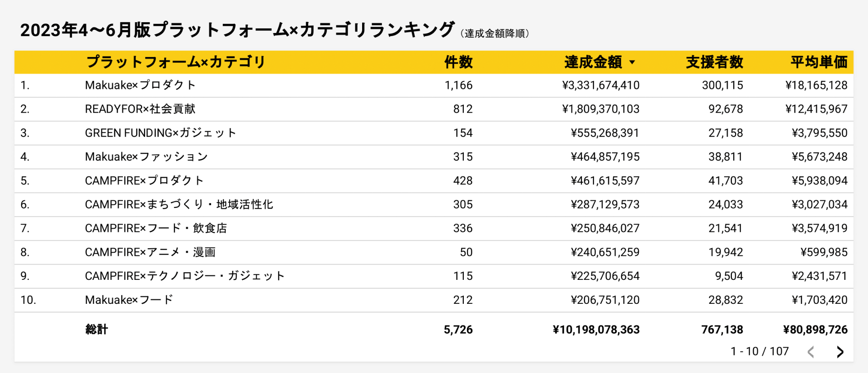The width and height of the screenshot is (868, 373).
Task: Toggle sort arrow beside 達成金額
Action: (632, 62)
